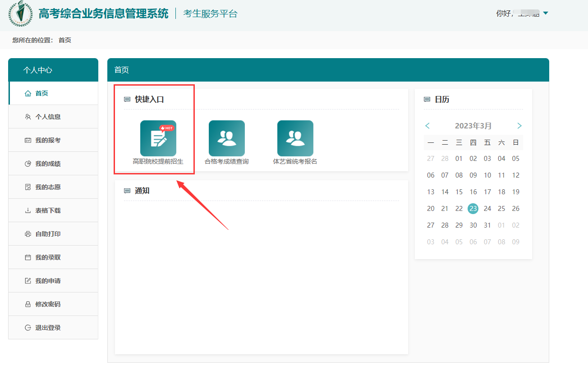Image resolution: width=588 pixels, height=370 pixels.
Task: Open the user account dropdown arrow
Action: coord(546,13)
